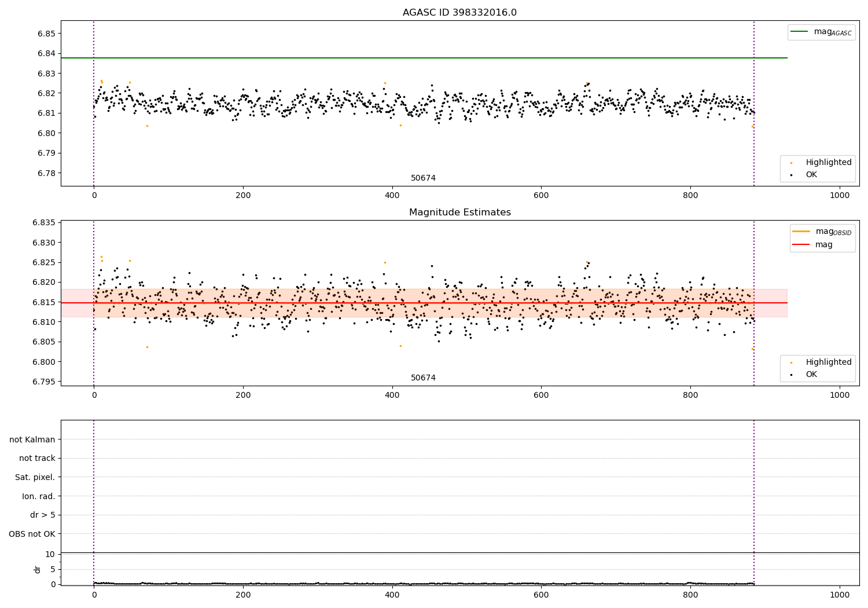The height and width of the screenshot is (608, 868).
Task: Click the red line sample beside 'mag' legend entry
Action: (801, 245)
